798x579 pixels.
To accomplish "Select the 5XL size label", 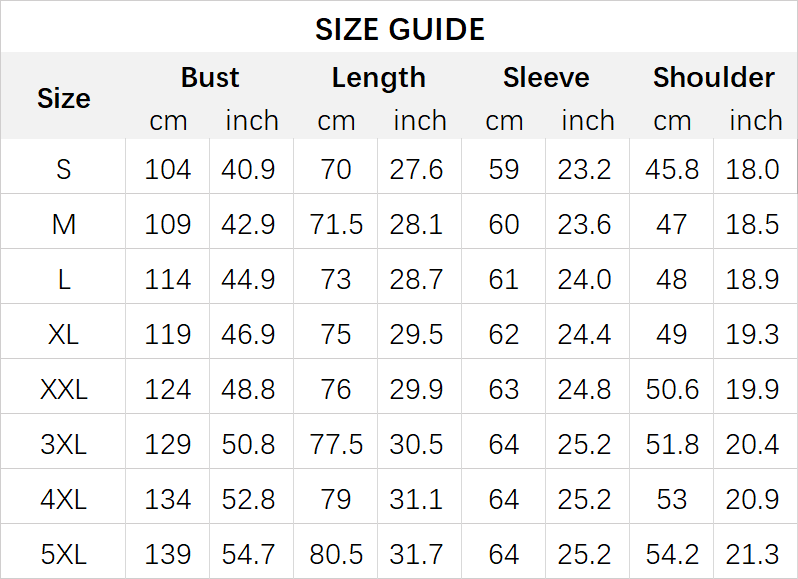I will coord(63,554).
